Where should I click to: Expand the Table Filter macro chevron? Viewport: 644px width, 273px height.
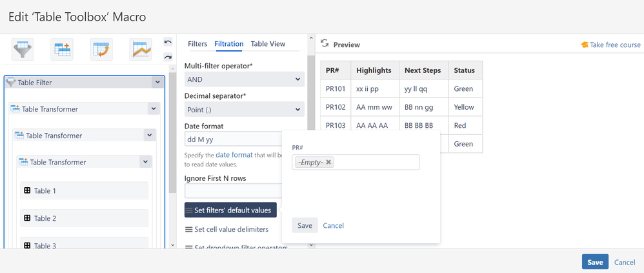(x=157, y=83)
